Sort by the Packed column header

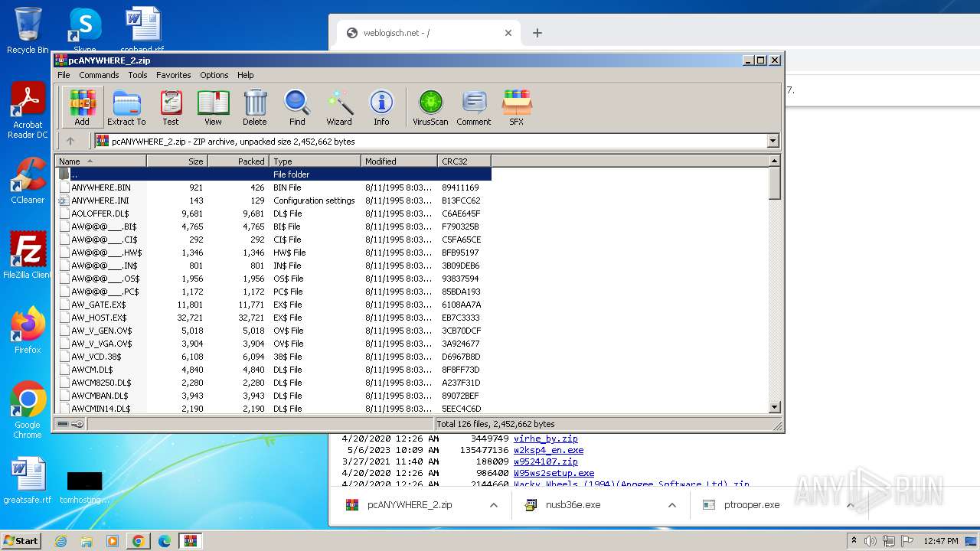pos(238,161)
